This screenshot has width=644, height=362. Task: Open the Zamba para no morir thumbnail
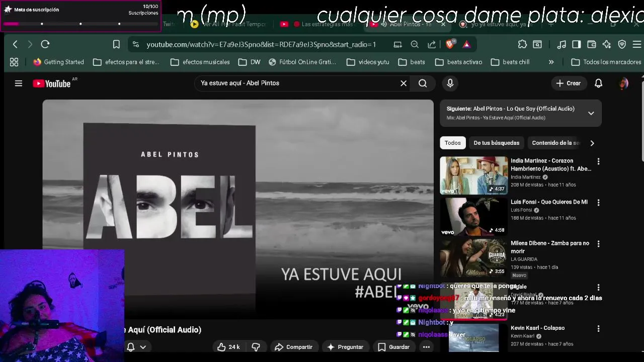coord(474,257)
